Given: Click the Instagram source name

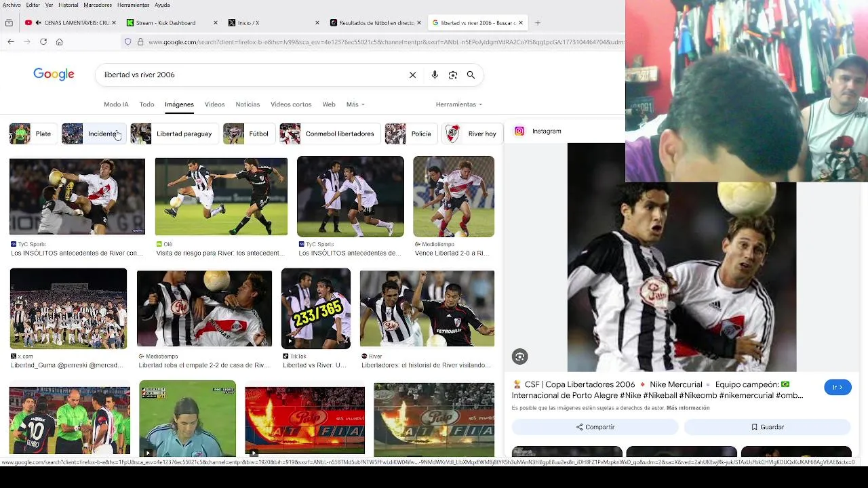Looking at the screenshot, I should 547,131.
